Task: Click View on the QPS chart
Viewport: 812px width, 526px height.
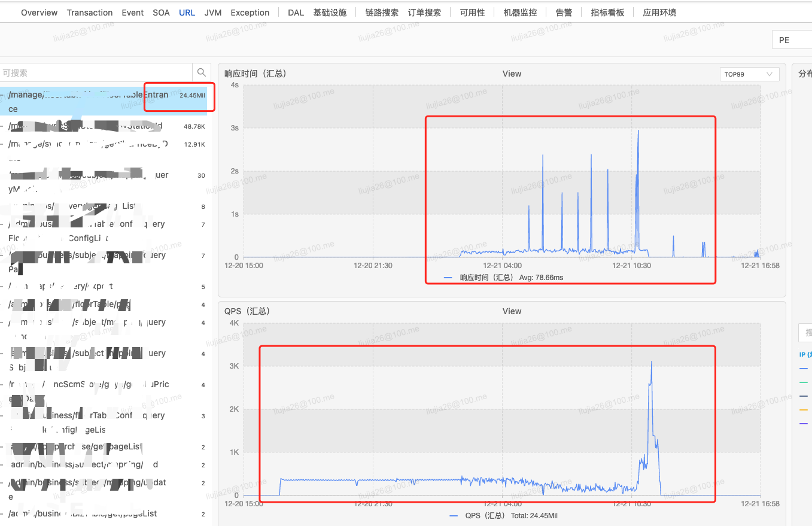Action: point(512,311)
